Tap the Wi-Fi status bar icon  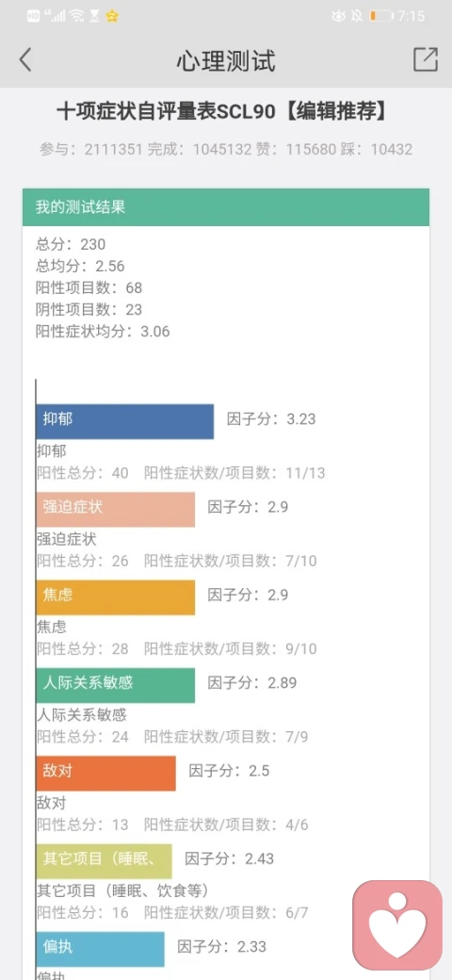[x=77, y=16]
